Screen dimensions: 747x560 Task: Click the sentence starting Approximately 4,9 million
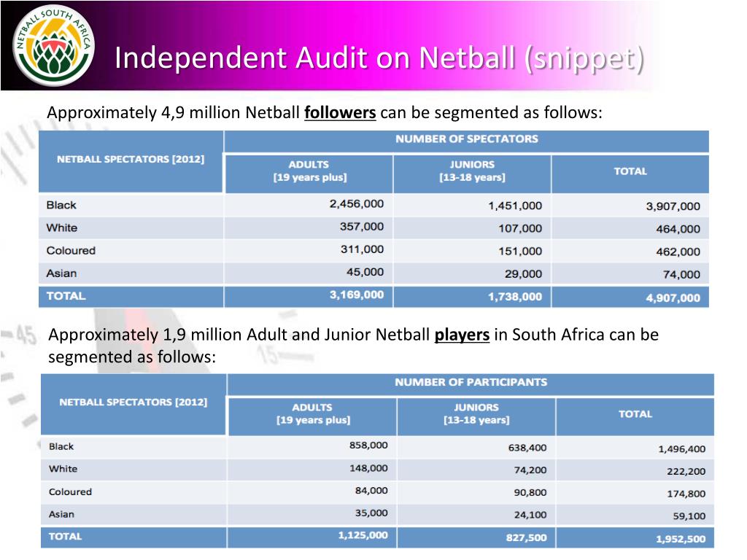[325, 113]
